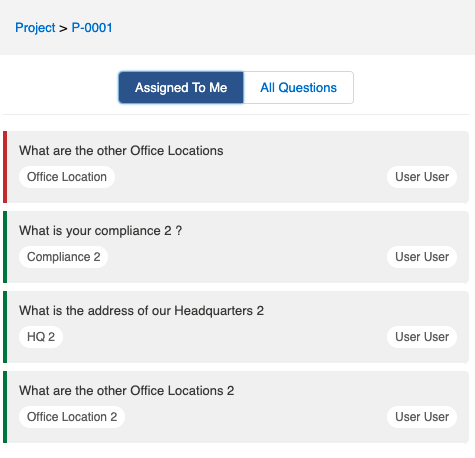The image size is (475, 458).
Task: Switch to the All Questions tab
Action: point(298,88)
